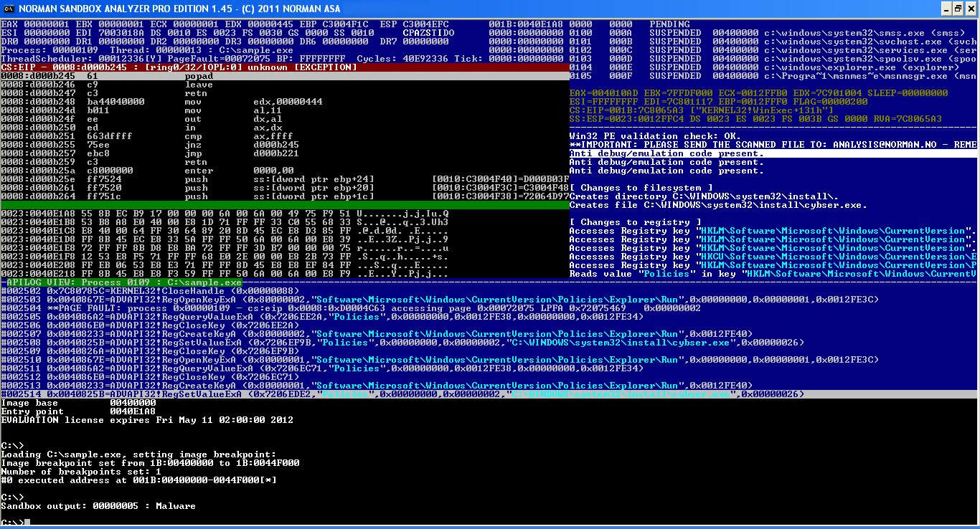980x529 pixels.
Task: Select the #002504 PAGE FAULT log entry
Action: coord(350,308)
